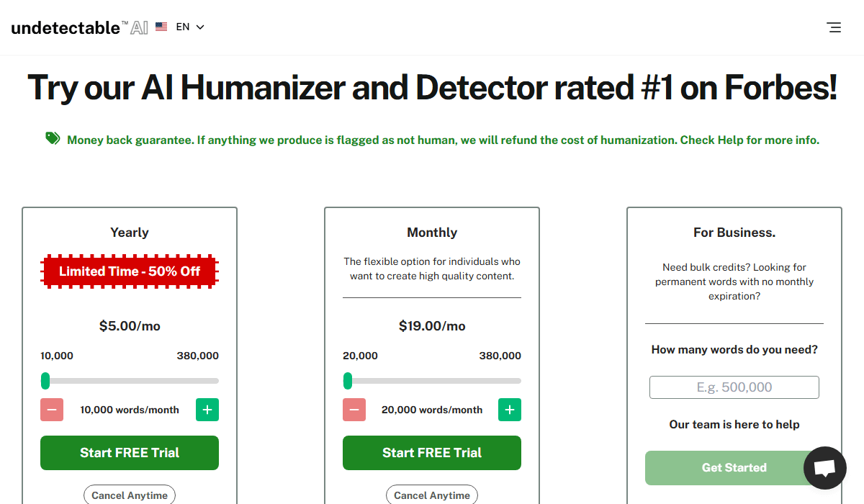Decrease Yearly plan words with minus button
The image size is (864, 504).
pos(52,410)
